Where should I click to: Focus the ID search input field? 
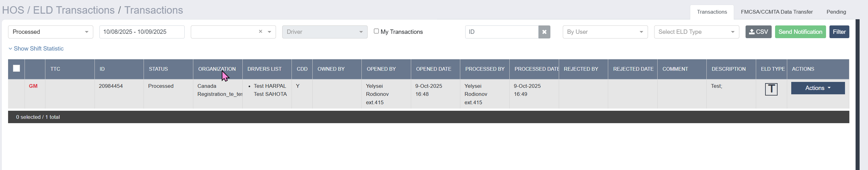tap(501, 32)
